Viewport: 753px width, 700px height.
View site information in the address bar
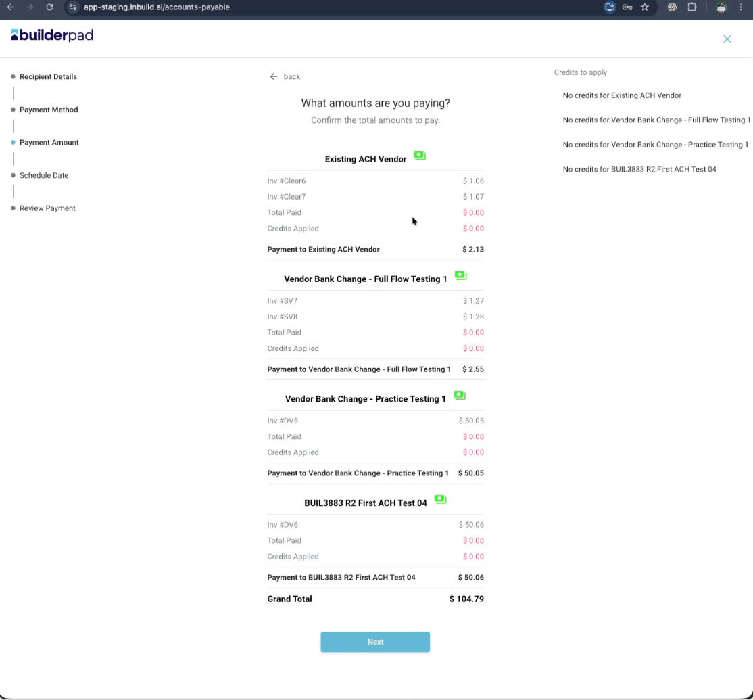[73, 7]
